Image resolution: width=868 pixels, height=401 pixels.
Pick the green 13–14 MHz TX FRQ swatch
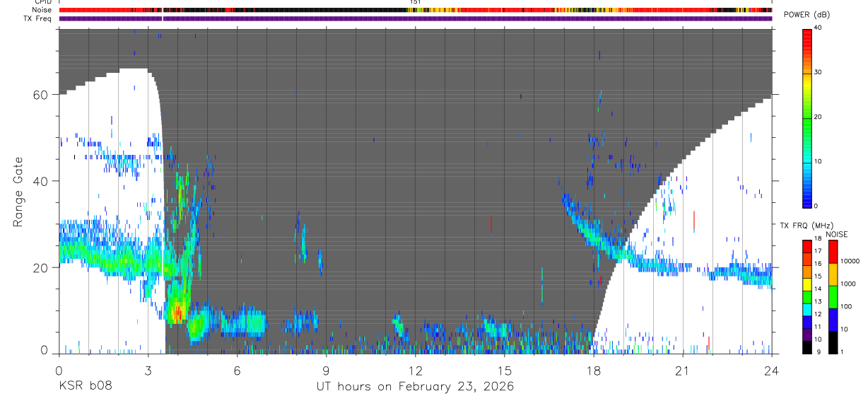pyautogui.click(x=807, y=297)
